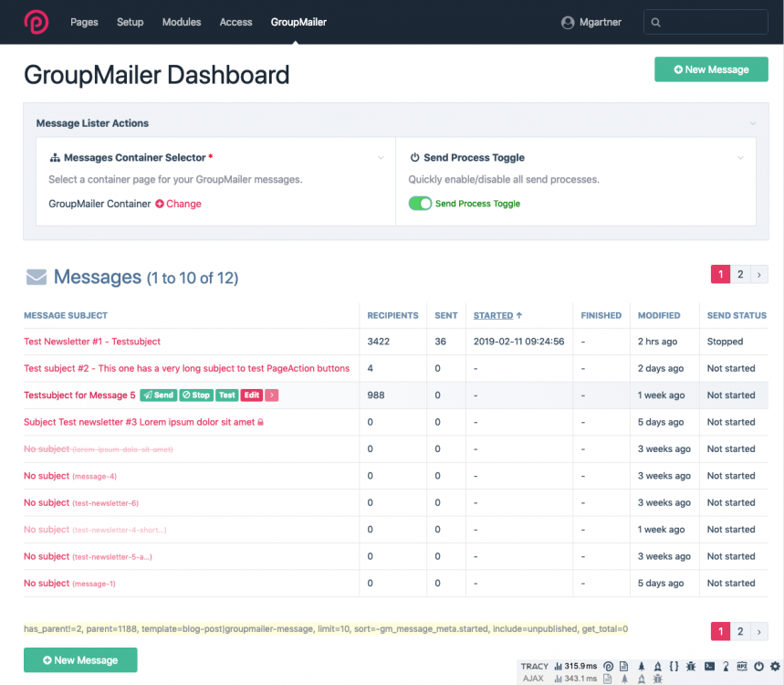The image size is (784, 685).
Task: Click Change link for GroupMailer Container
Action: click(179, 204)
